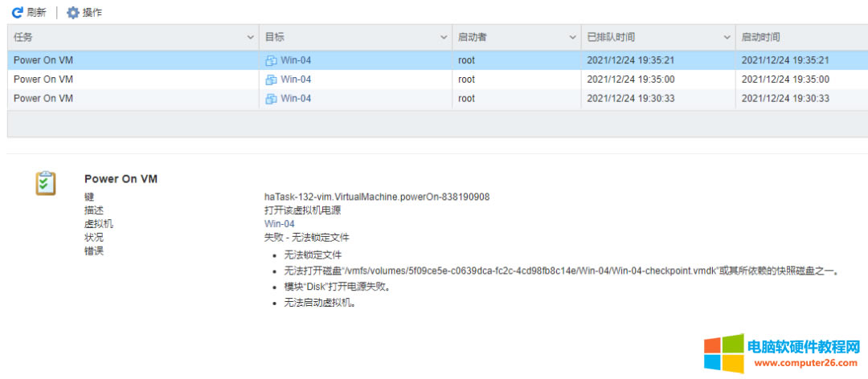Screen dimensions: 868x379
Task: Click root in the 19:35:00 row
Action: click(467, 79)
